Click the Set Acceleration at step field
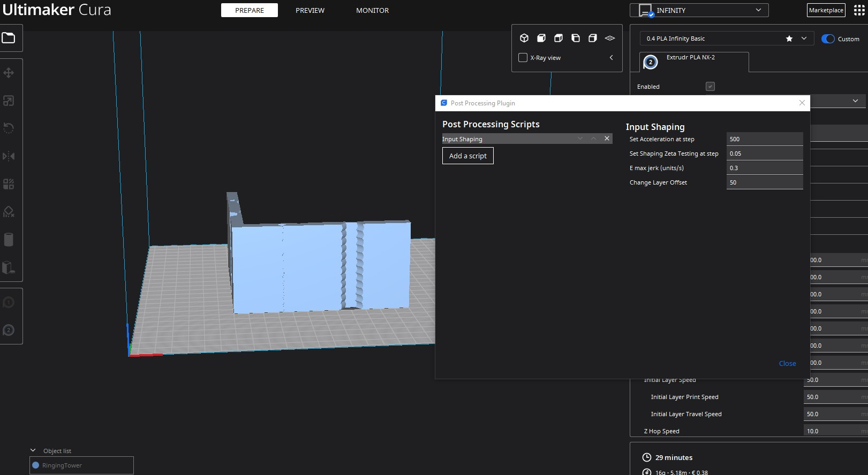 pos(764,139)
